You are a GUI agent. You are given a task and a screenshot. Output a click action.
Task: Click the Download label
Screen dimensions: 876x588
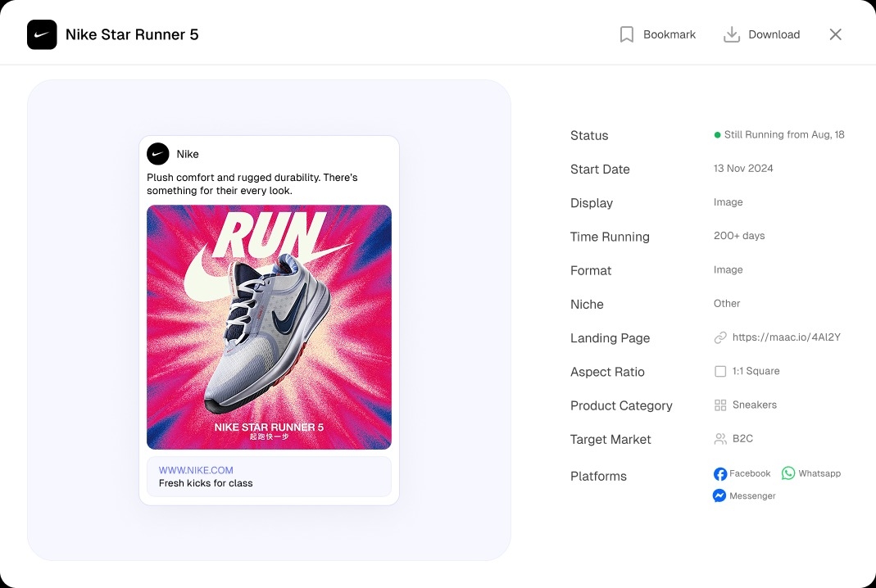click(x=774, y=34)
